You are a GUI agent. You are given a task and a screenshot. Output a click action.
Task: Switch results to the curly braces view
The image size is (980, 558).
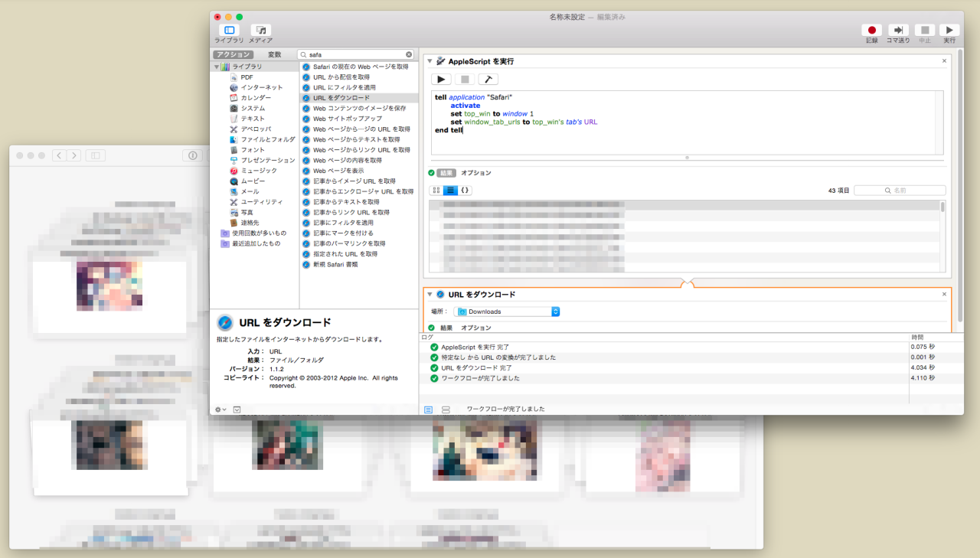(x=465, y=190)
